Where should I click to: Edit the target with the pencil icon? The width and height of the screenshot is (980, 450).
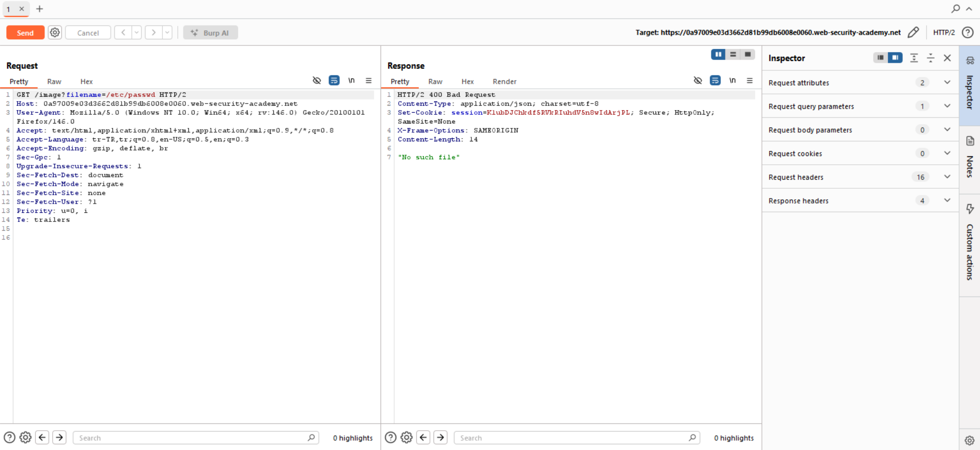913,32
